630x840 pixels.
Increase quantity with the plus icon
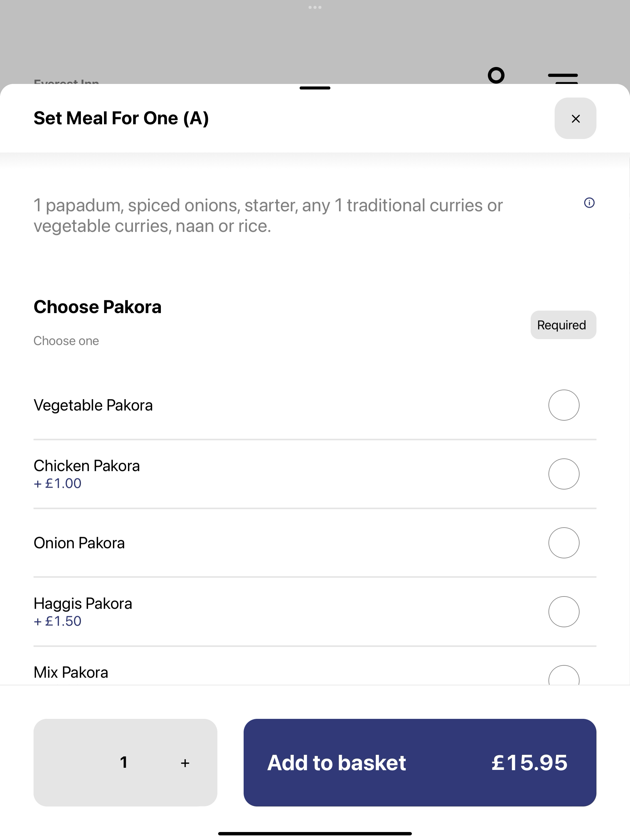click(x=185, y=763)
